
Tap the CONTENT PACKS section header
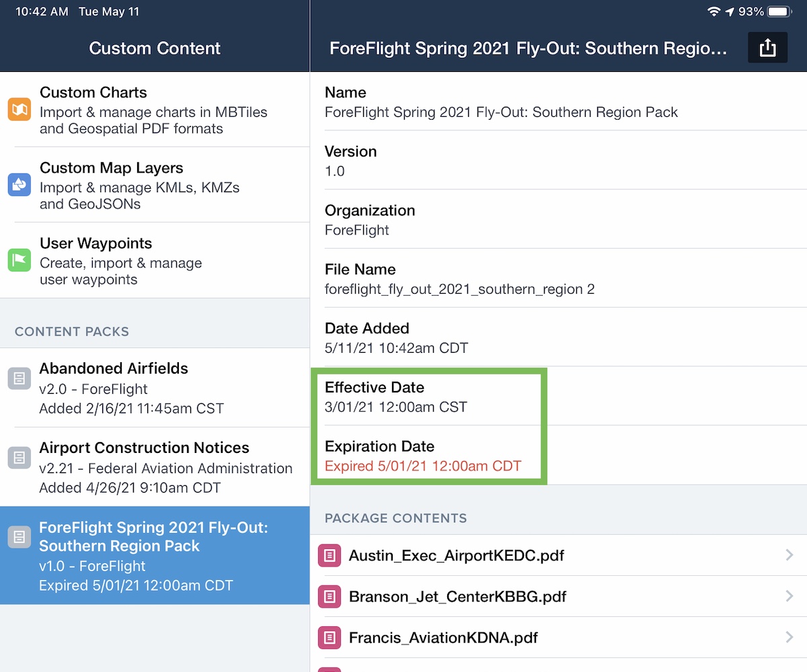pyautogui.click(x=72, y=332)
